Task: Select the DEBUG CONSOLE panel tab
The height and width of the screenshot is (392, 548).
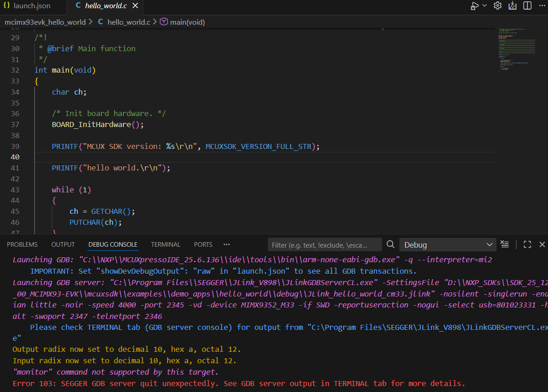Action: pyautogui.click(x=113, y=244)
